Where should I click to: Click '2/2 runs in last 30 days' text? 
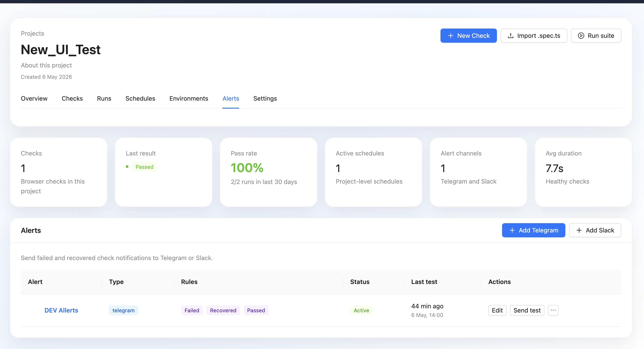coord(264,182)
